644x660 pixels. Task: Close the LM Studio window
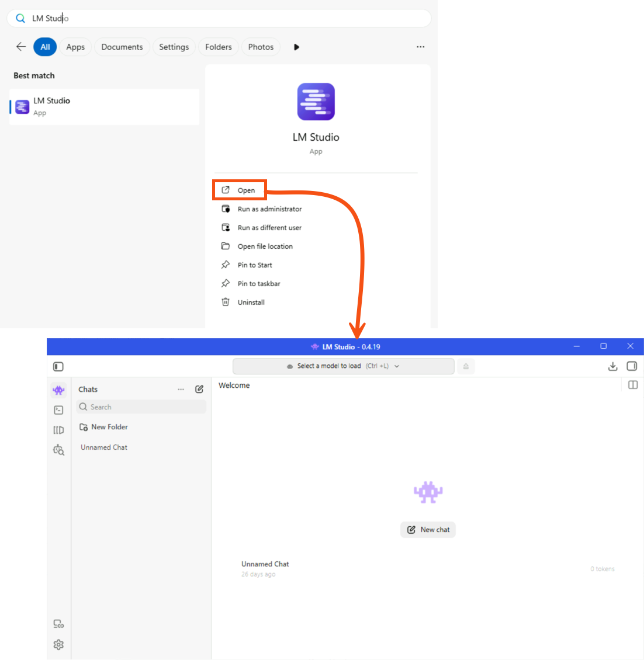point(631,346)
